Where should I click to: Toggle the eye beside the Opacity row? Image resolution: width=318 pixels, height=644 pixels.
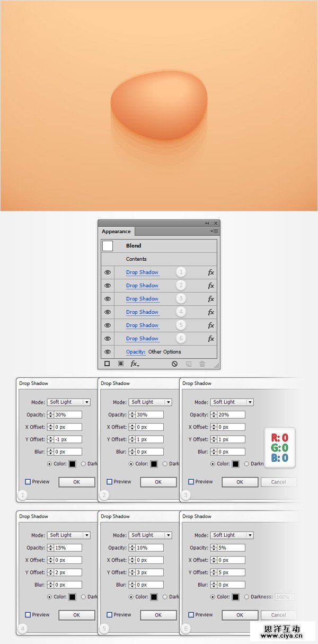pyautogui.click(x=108, y=352)
